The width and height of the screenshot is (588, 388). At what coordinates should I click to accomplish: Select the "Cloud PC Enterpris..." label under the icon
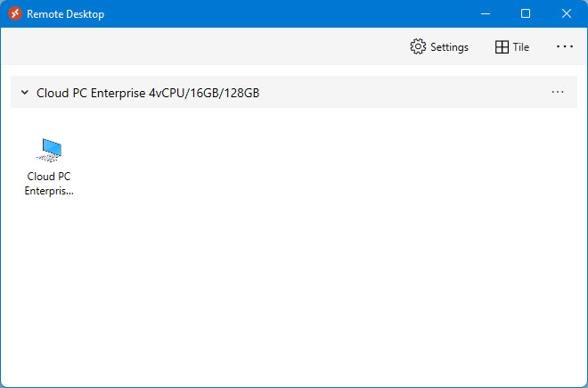[x=49, y=183]
